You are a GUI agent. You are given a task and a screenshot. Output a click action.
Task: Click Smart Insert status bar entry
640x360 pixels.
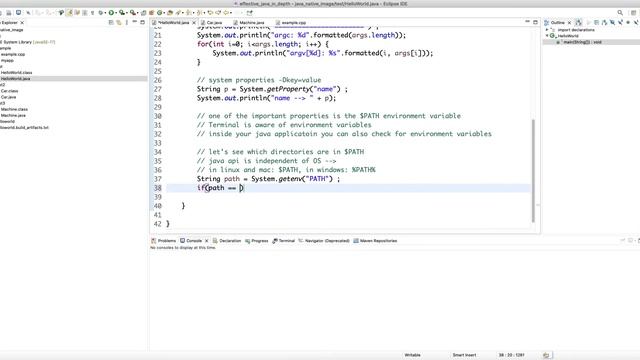tap(464, 355)
